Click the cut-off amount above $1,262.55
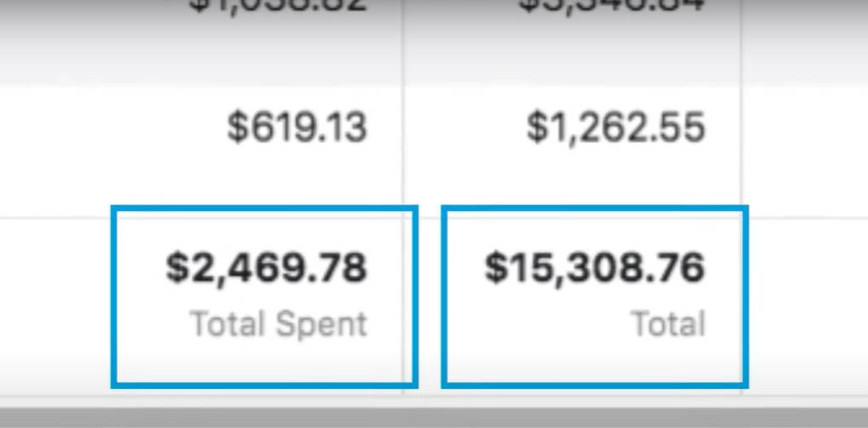Viewport: 868px width, 428px height. pyautogui.click(x=615, y=7)
